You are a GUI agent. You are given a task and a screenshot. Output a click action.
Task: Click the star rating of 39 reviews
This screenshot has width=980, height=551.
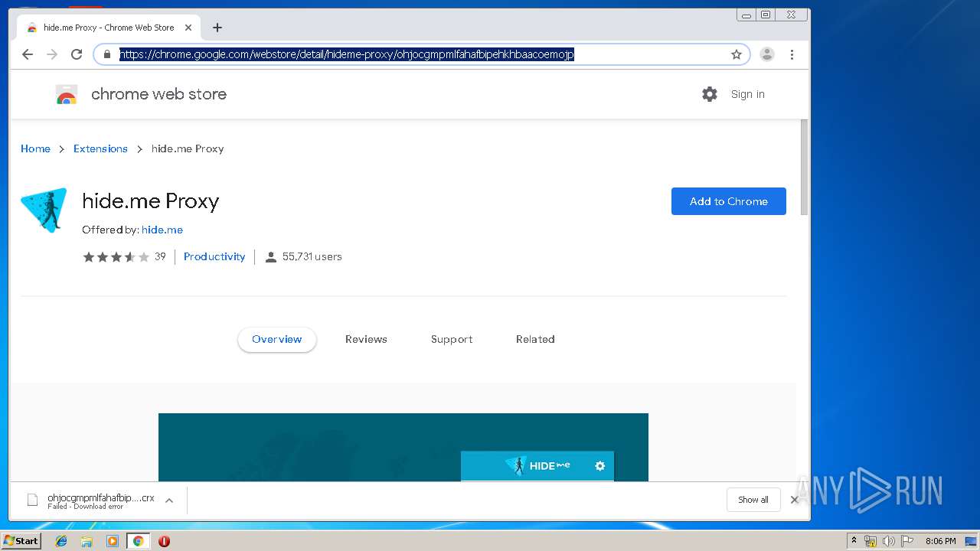[x=116, y=257]
